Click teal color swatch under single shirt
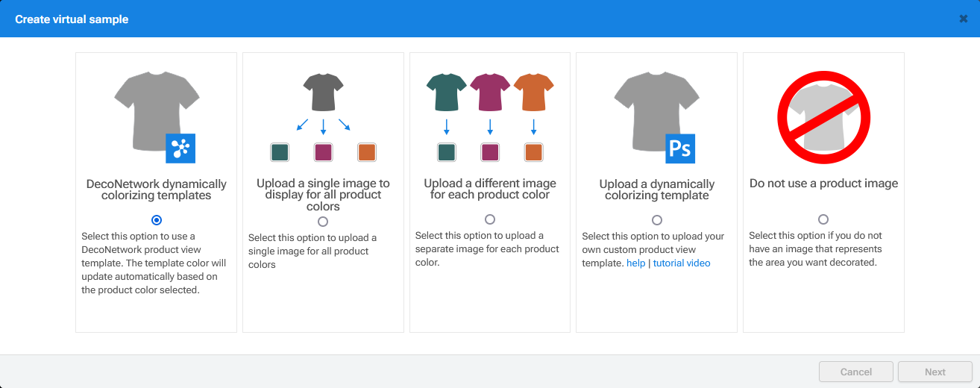 point(280,152)
